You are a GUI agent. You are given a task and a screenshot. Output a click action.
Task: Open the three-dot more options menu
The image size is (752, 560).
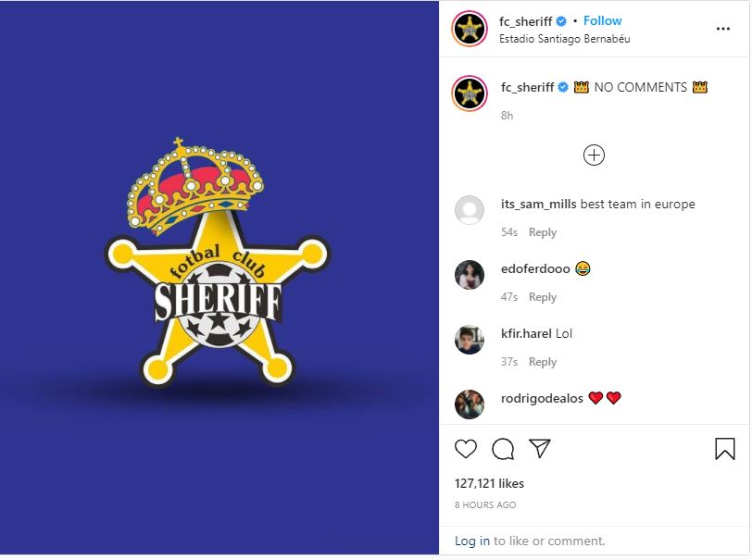tap(722, 29)
